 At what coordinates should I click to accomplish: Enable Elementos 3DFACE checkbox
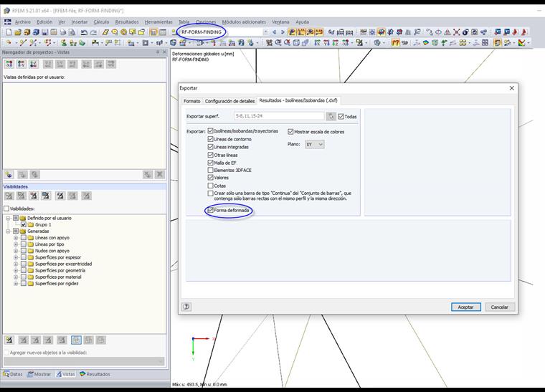click(210, 170)
